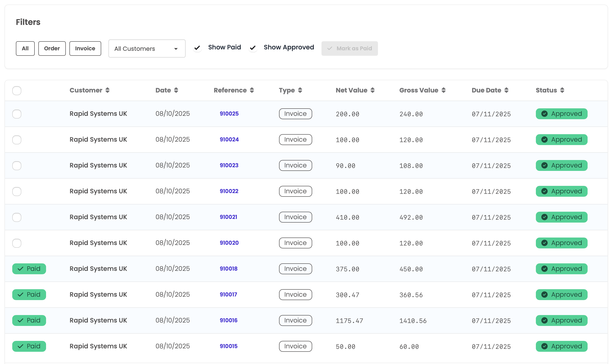Sort by Net Value arrows

click(x=373, y=90)
